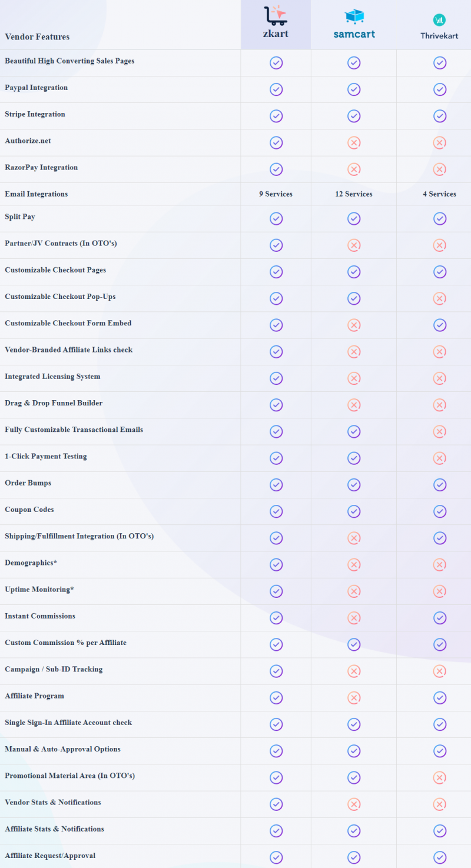The height and width of the screenshot is (868, 471).
Task: Click samcart's checkmark for Stripe Integration
Action: point(354,116)
